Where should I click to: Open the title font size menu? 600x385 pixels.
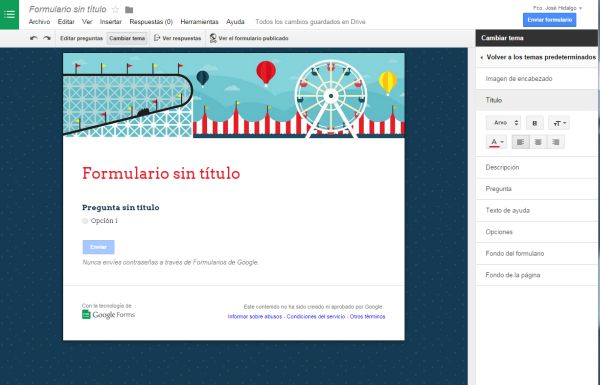[x=559, y=123]
